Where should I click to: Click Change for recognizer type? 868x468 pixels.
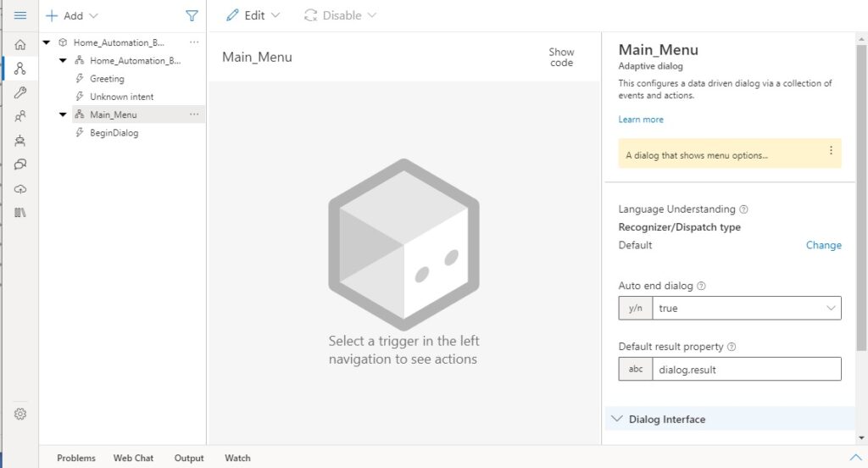tap(823, 245)
